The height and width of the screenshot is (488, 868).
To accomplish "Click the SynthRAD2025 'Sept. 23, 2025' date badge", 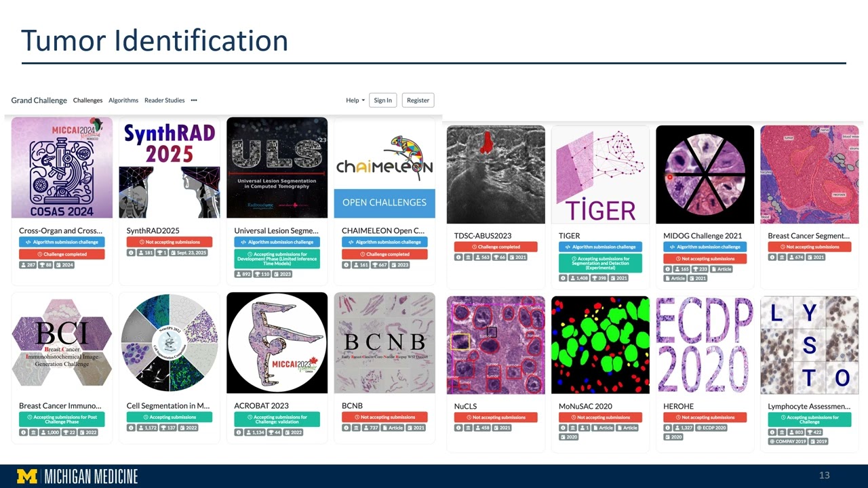I will tap(189, 253).
